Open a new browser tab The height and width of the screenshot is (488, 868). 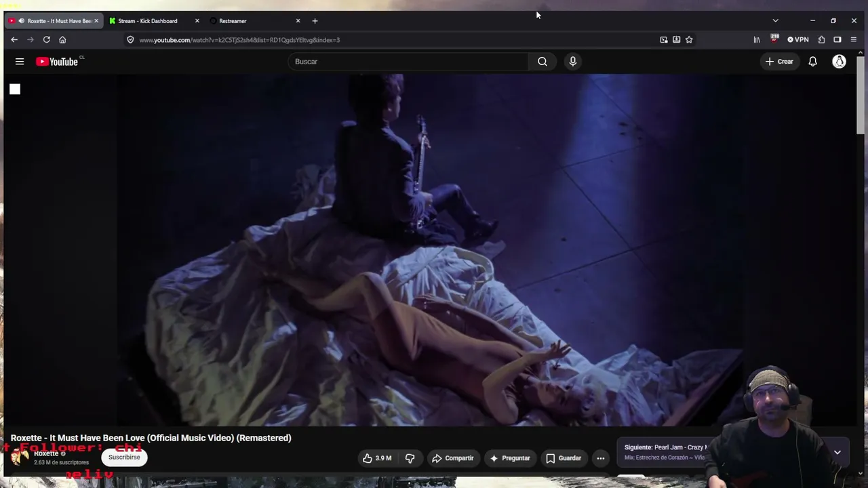315,21
